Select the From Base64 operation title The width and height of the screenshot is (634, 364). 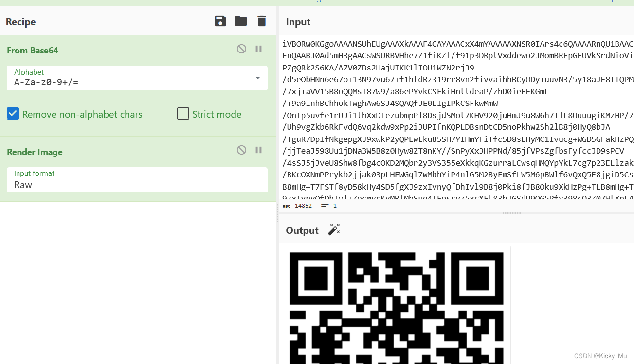pyautogui.click(x=33, y=51)
